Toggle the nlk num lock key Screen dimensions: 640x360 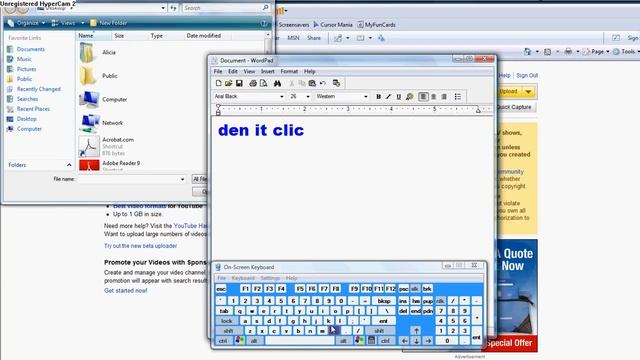440,301
